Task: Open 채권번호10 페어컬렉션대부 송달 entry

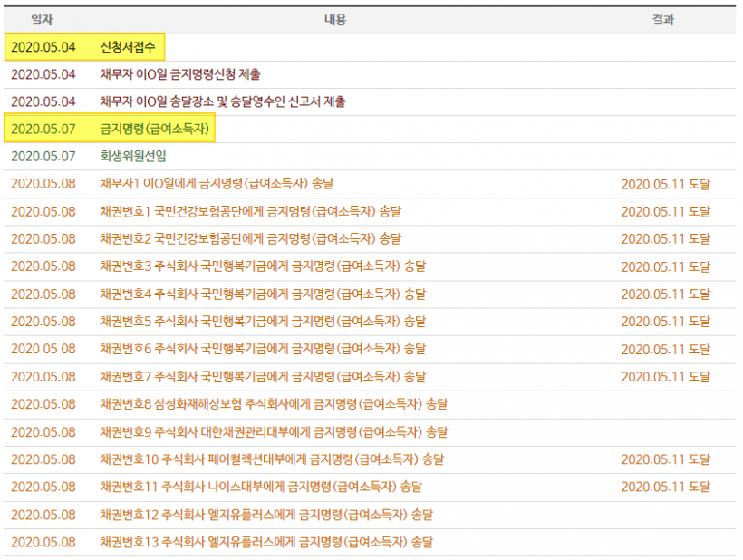Action: tap(272, 459)
